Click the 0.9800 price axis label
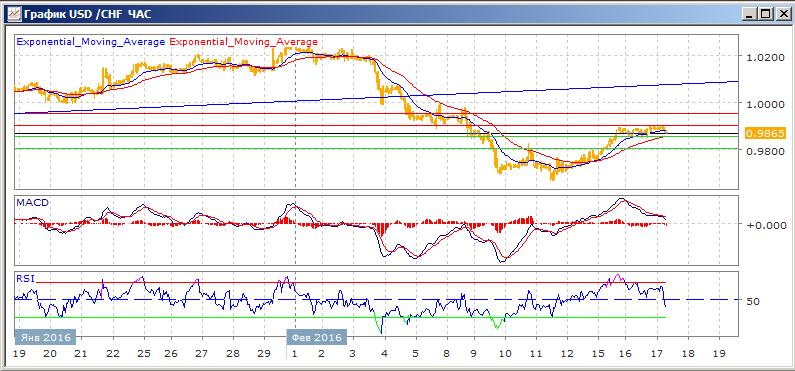 tap(766, 151)
